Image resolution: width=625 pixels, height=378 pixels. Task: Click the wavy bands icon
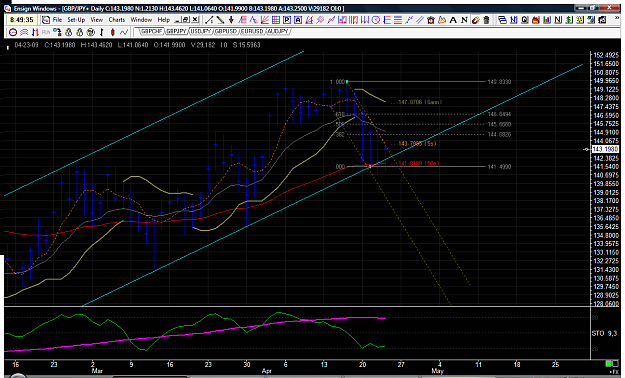pyautogui.click(x=24, y=32)
